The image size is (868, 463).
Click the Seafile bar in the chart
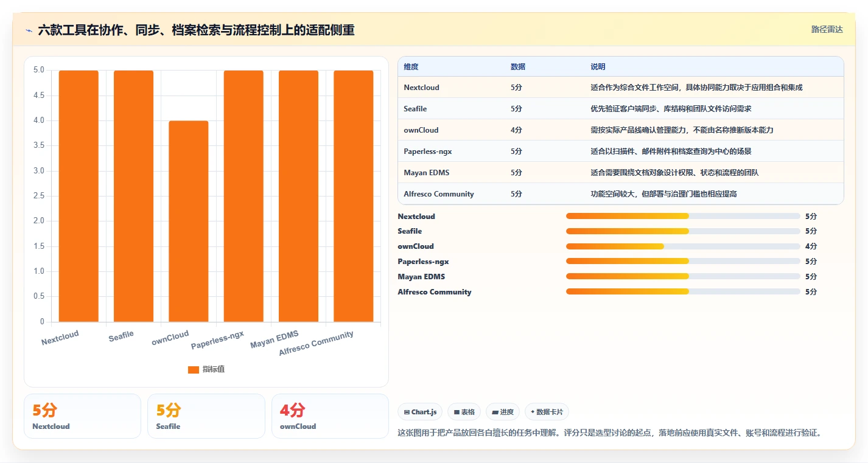pos(133,196)
